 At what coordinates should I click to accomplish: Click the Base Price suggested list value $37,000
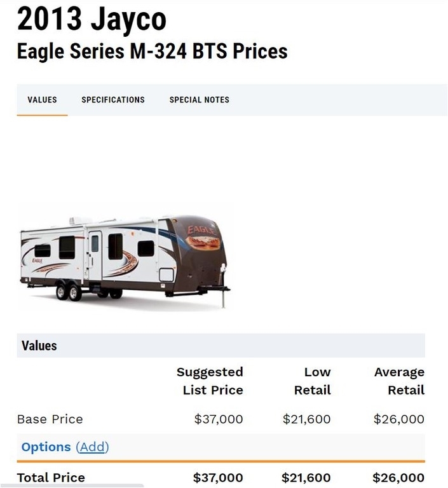point(219,419)
